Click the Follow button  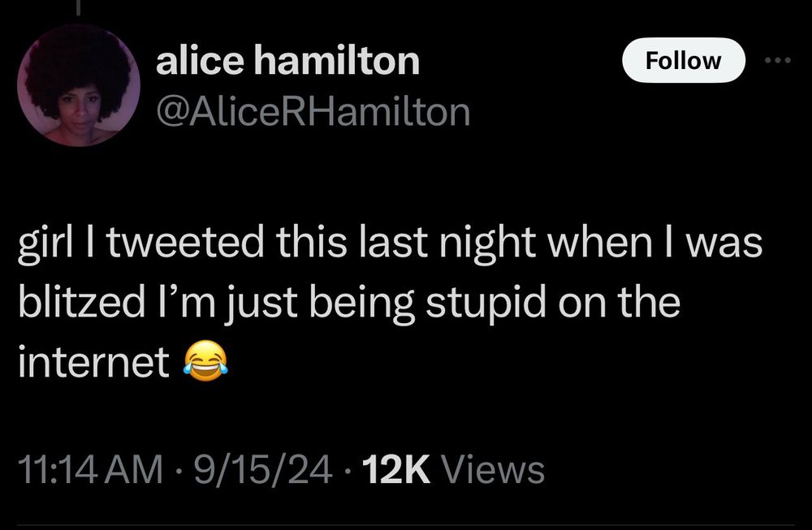pos(684,59)
